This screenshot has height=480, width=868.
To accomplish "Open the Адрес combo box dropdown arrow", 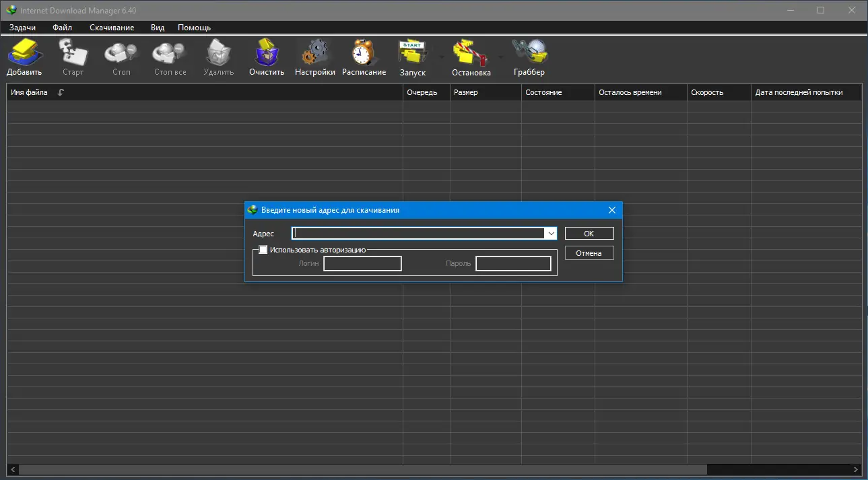I will 551,233.
